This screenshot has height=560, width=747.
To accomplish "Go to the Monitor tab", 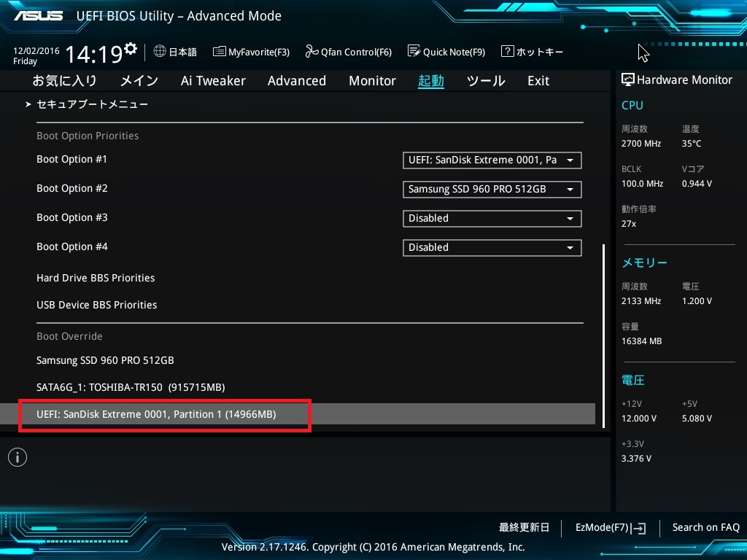I will point(372,80).
